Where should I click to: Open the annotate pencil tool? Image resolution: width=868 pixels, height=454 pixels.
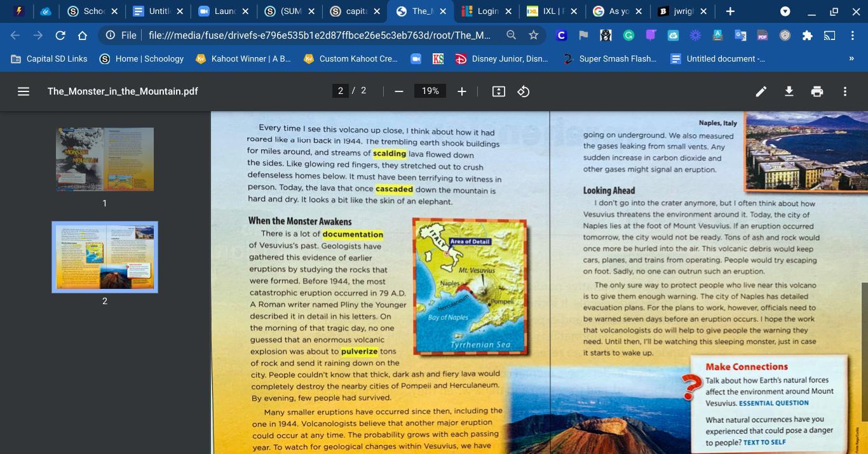click(x=761, y=91)
